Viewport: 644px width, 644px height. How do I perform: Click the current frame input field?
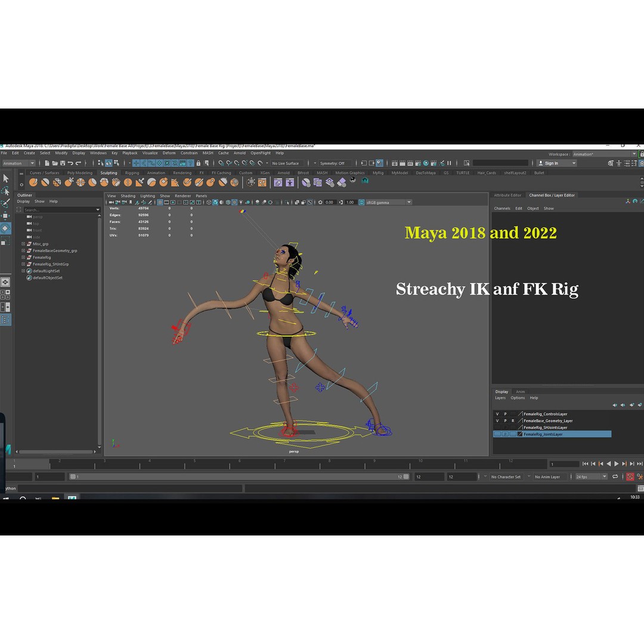coord(564,464)
